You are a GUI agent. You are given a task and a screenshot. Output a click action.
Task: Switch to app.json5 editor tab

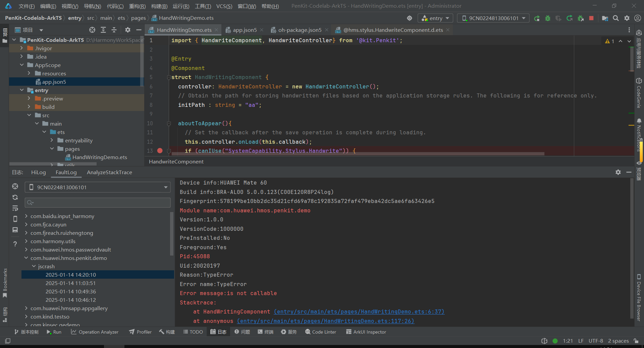coord(245,30)
